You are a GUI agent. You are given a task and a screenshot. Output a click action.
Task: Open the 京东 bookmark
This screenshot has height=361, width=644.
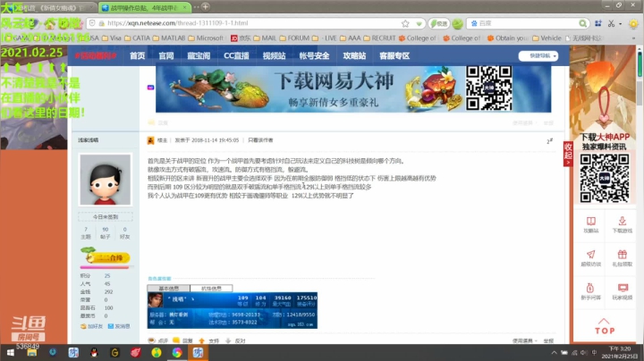(x=241, y=38)
